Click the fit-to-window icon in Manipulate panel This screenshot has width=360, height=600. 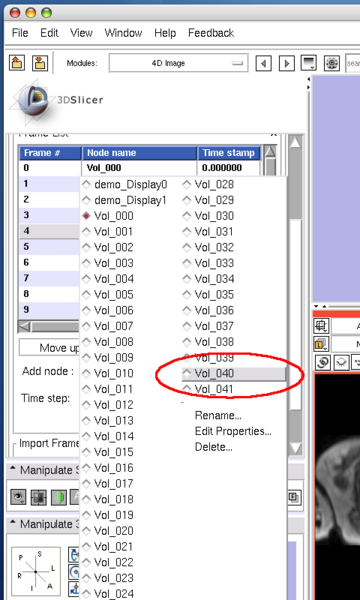click(38, 497)
